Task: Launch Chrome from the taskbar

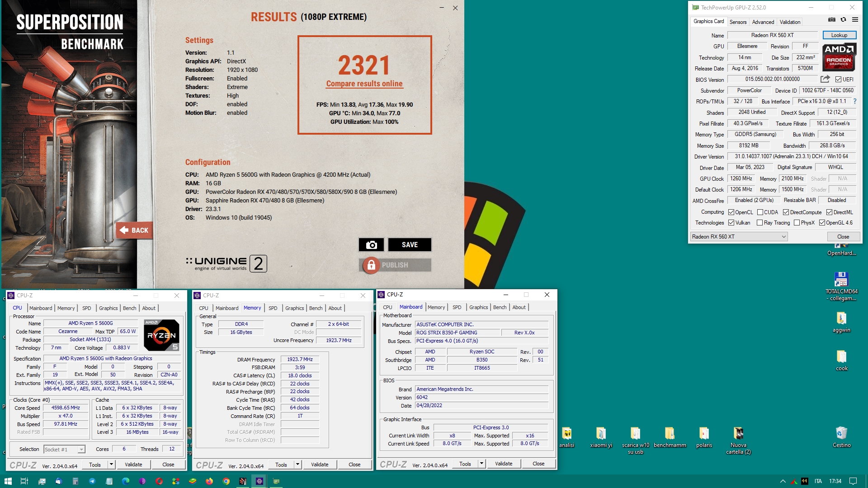Action: (x=226, y=481)
